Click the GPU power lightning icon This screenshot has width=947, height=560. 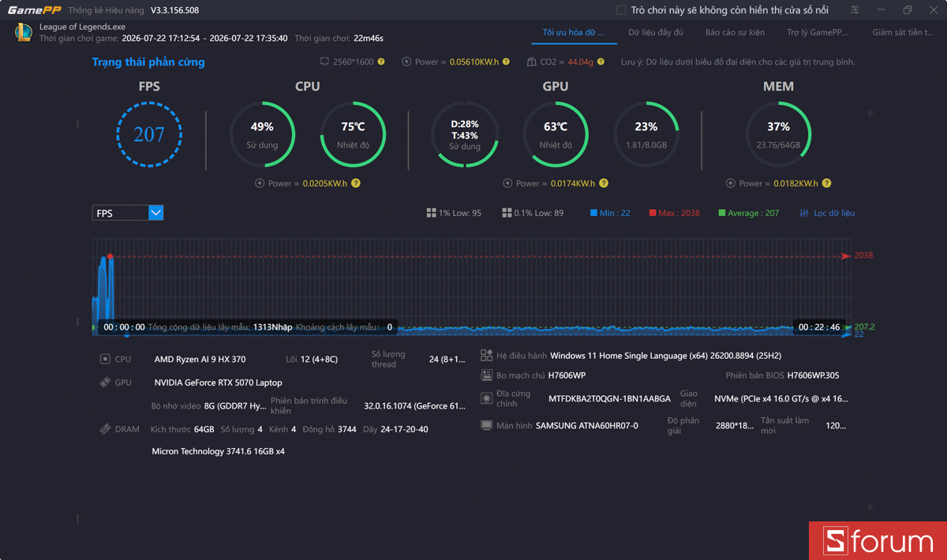507,183
